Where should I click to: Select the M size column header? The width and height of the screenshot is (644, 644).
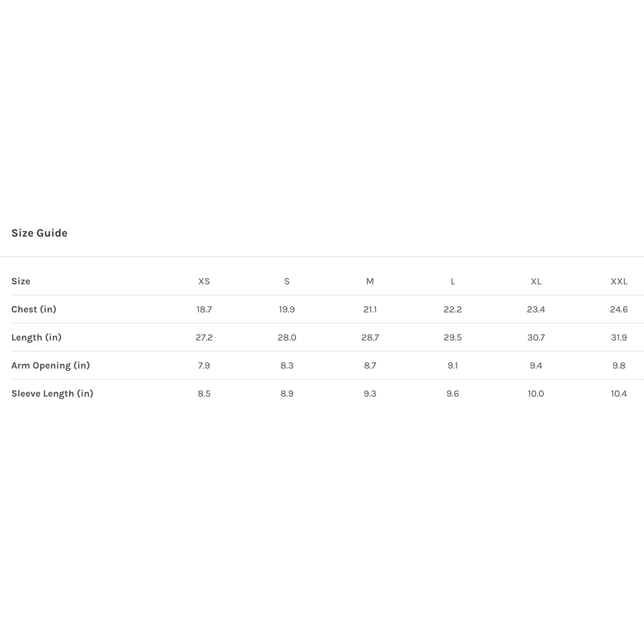click(x=370, y=281)
